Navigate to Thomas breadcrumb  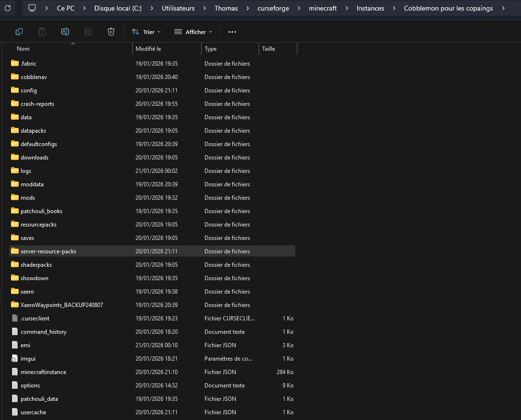point(226,8)
